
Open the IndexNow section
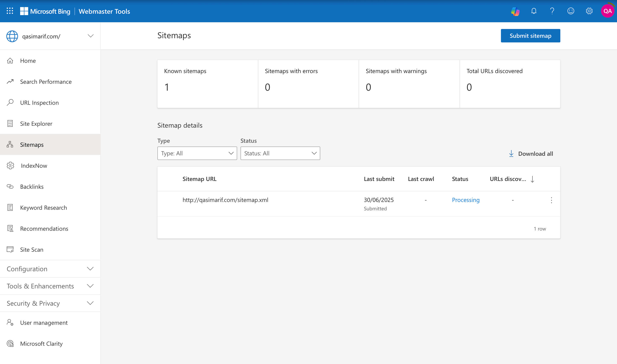(x=34, y=166)
